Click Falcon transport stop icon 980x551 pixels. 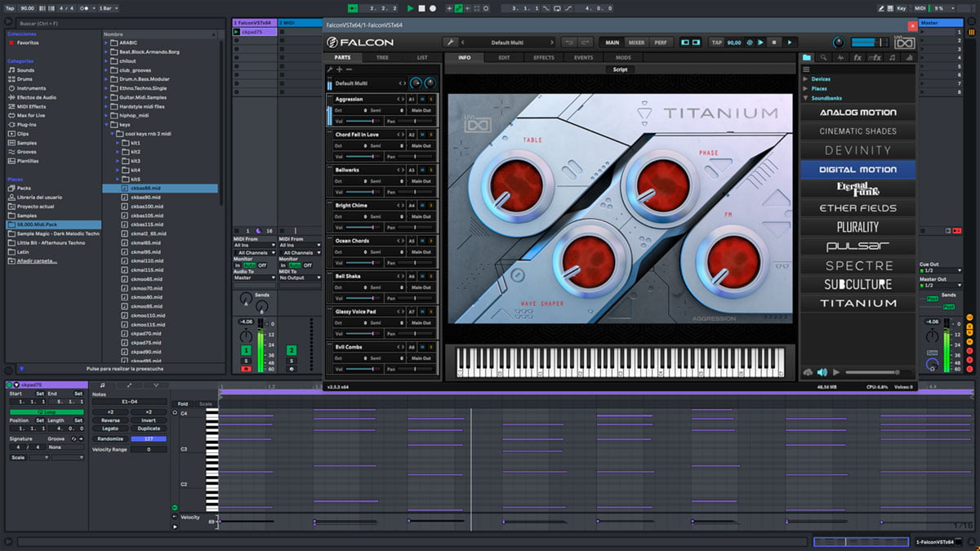click(x=774, y=42)
